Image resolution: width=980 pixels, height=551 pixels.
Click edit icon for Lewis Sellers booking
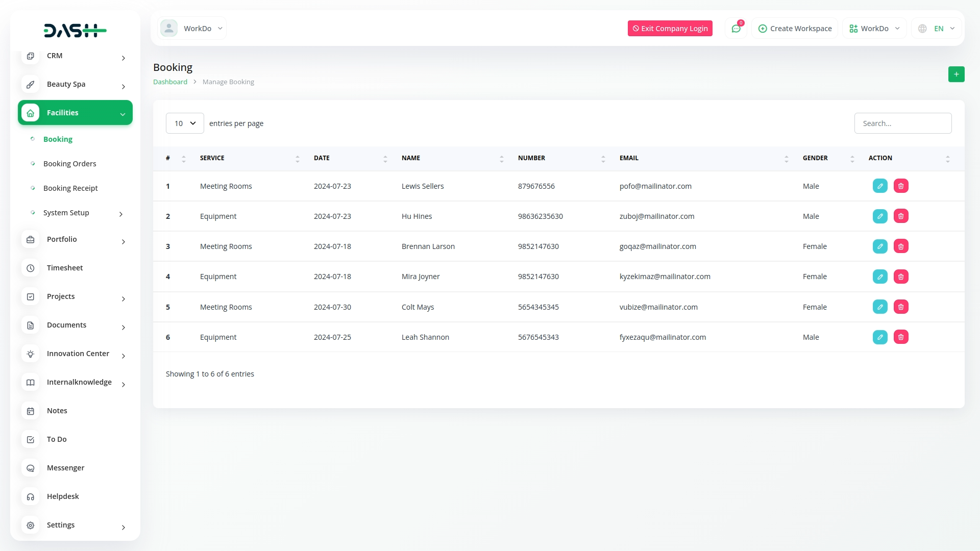[880, 186]
